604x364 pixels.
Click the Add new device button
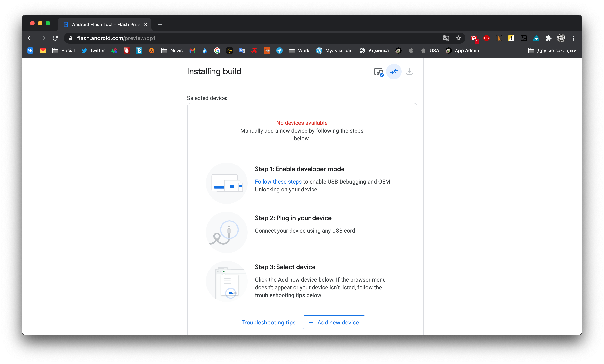point(334,322)
